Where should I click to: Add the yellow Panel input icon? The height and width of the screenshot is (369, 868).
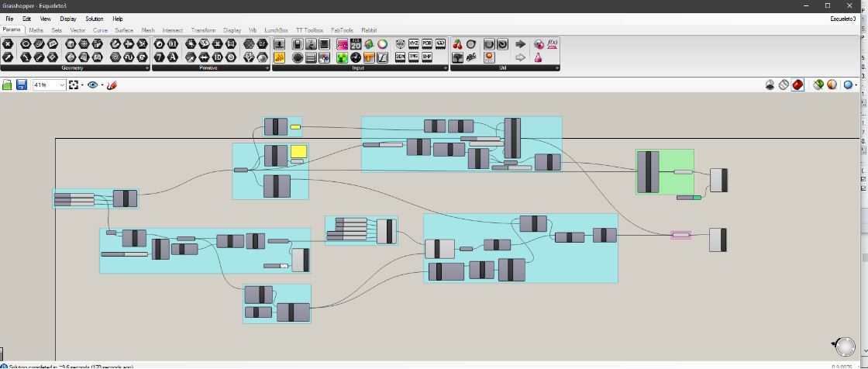279,57
